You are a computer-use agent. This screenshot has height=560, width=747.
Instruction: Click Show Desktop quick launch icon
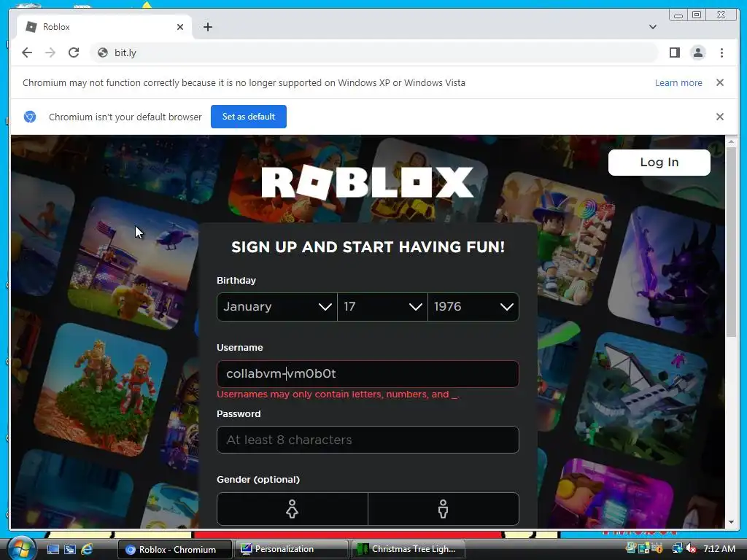[53, 549]
